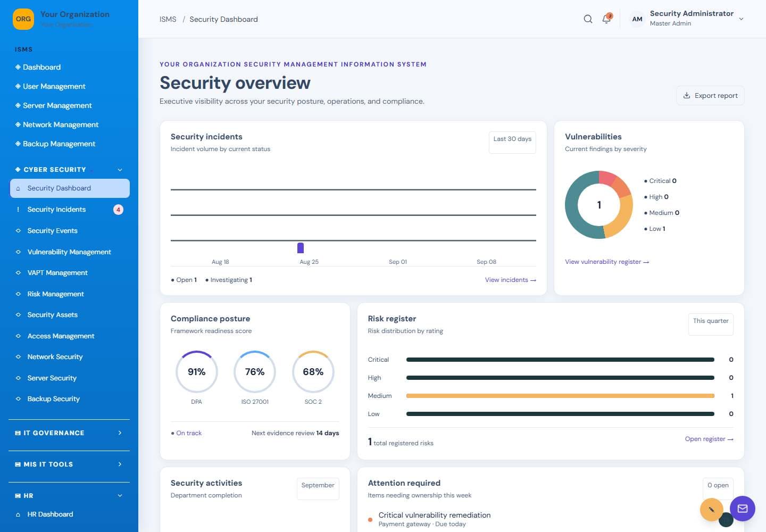Click the download icon in Export report
Screen dimensions: 766x532
point(687,95)
